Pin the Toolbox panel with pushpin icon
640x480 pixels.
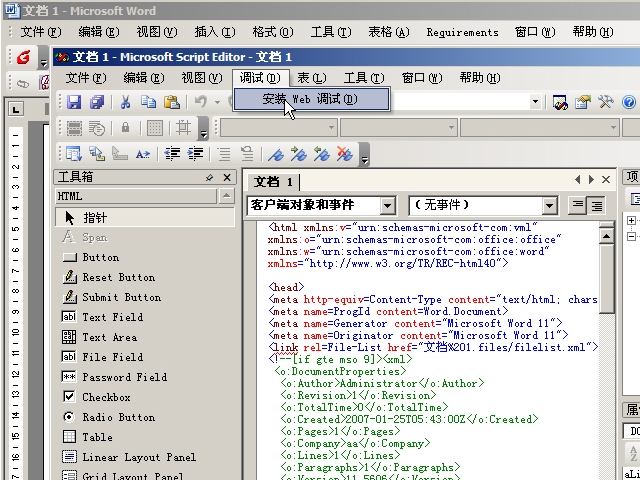(x=209, y=178)
